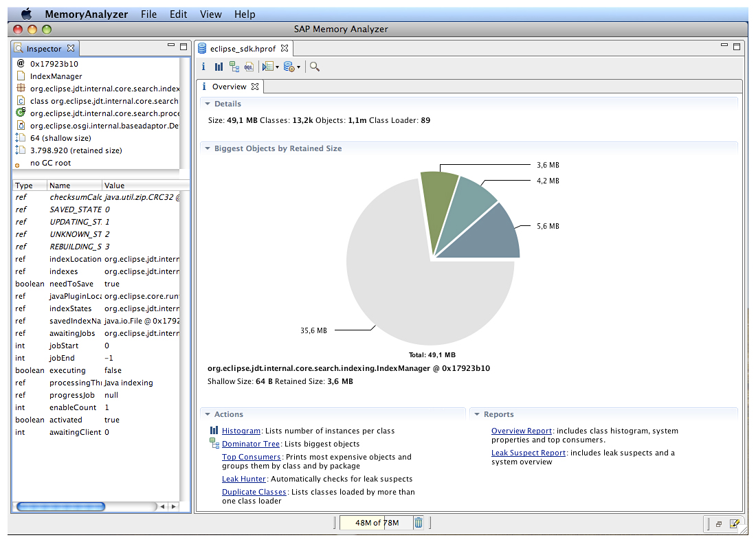Click the class loader icon beside org.eclipse.osgi

pyautogui.click(x=21, y=125)
